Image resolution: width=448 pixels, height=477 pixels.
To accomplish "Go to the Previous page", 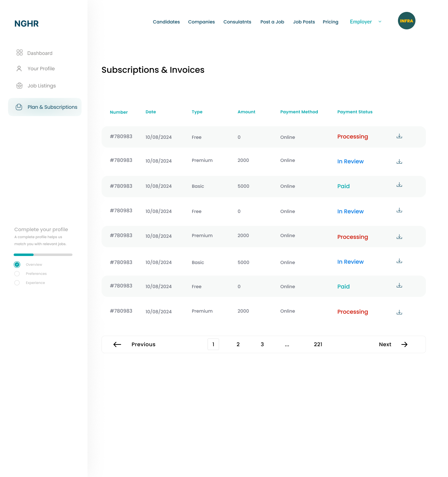I will coord(143,344).
